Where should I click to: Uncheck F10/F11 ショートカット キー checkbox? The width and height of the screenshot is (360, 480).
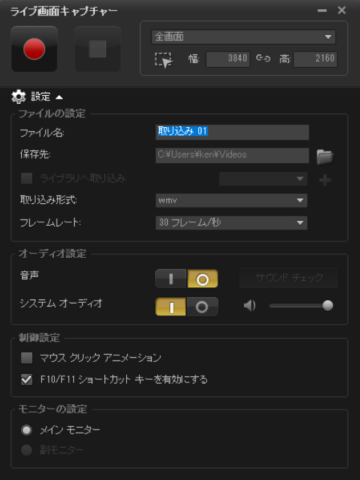27,379
